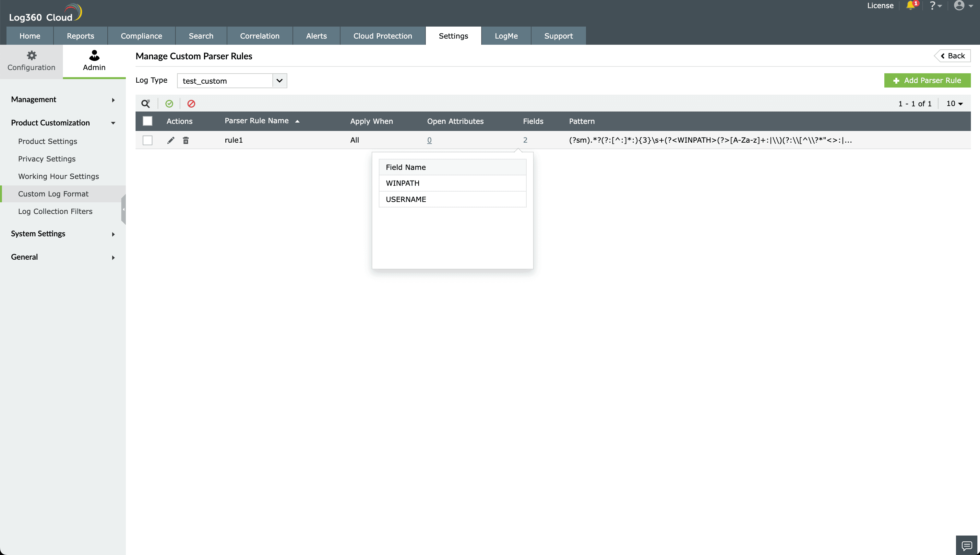Image resolution: width=980 pixels, height=555 pixels.
Task: Switch to the Correlation tab
Action: point(259,36)
